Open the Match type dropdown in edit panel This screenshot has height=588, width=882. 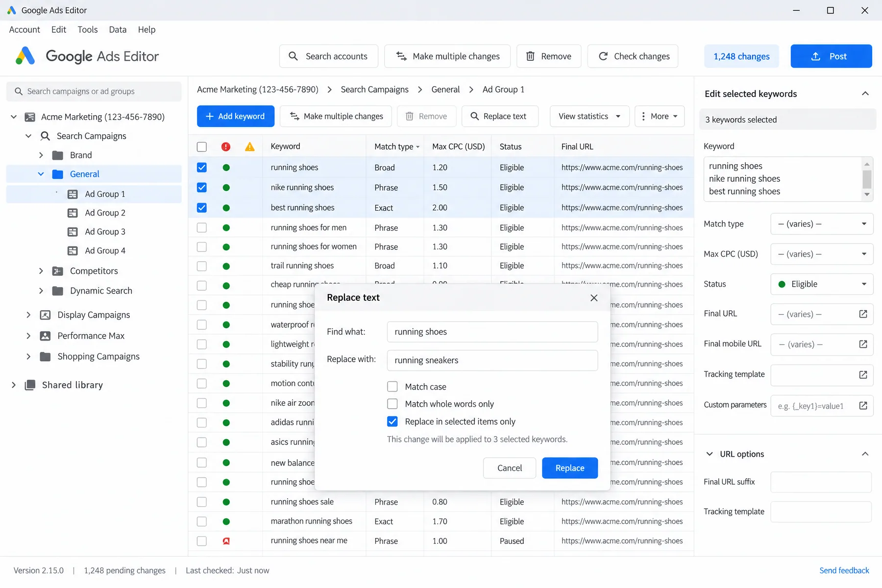(822, 224)
